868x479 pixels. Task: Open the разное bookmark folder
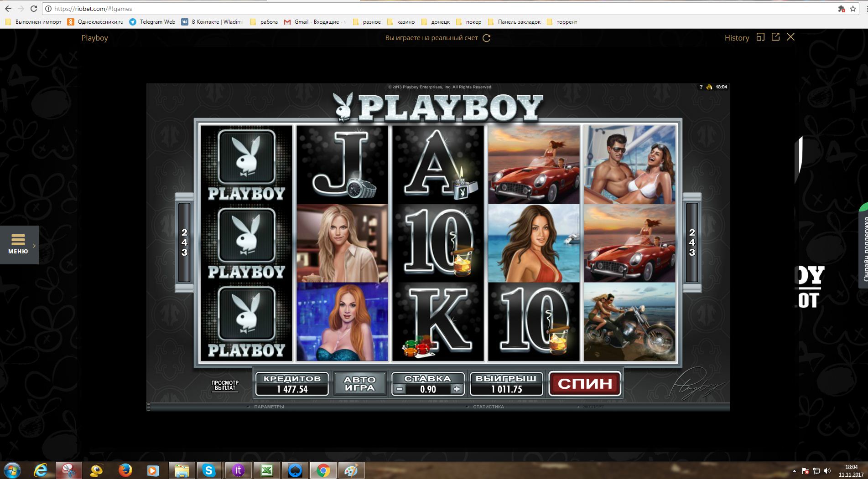pyautogui.click(x=367, y=22)
